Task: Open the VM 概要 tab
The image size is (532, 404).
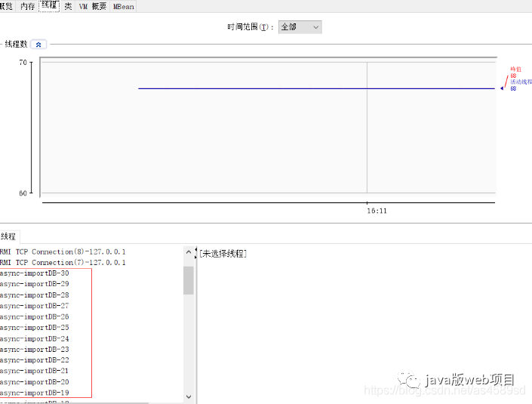Action: [x=92, y=6]
